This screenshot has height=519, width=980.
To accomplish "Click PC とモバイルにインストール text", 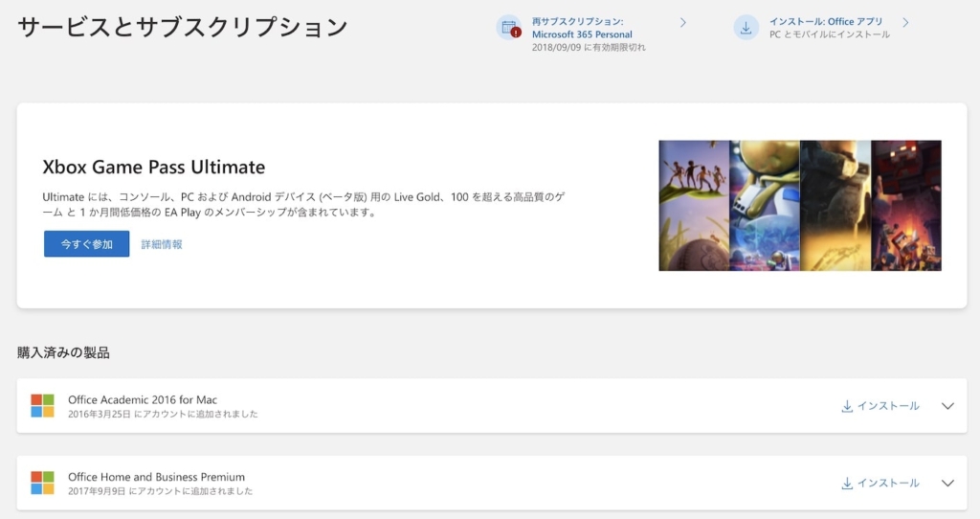I will click(830, 34).
